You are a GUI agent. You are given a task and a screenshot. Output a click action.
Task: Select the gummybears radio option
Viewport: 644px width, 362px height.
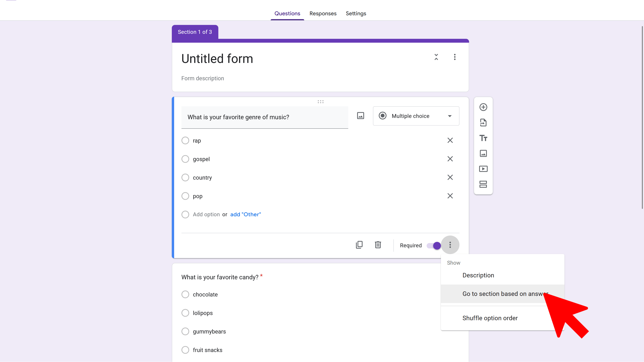click(x=185, y=331)
